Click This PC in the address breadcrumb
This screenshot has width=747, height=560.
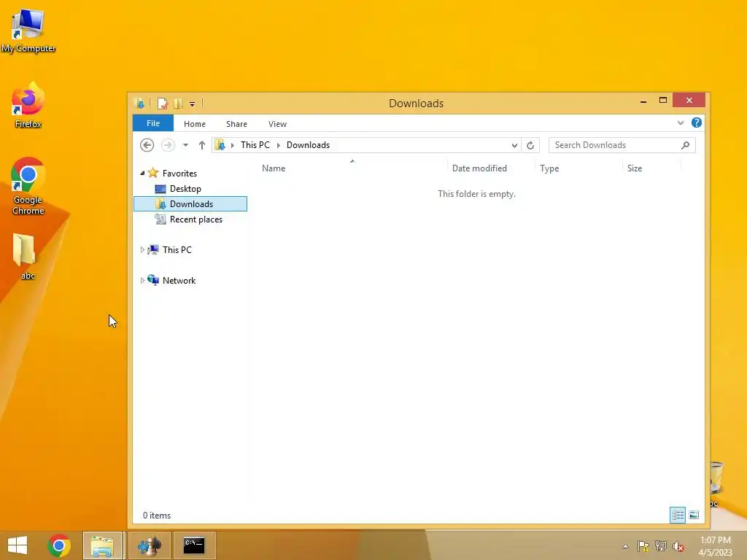(x=255, y=145)
